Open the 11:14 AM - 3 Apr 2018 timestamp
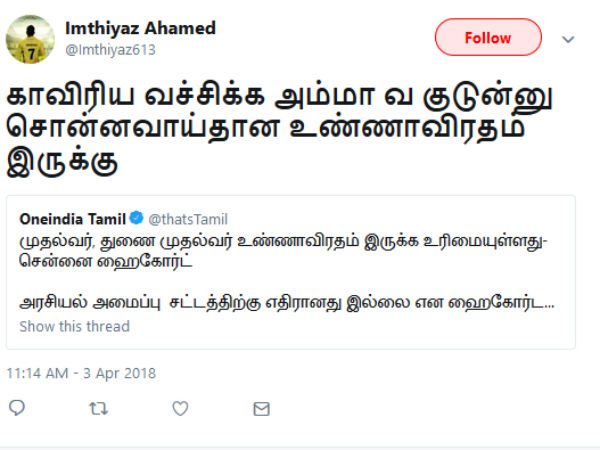 coord(81,373)
